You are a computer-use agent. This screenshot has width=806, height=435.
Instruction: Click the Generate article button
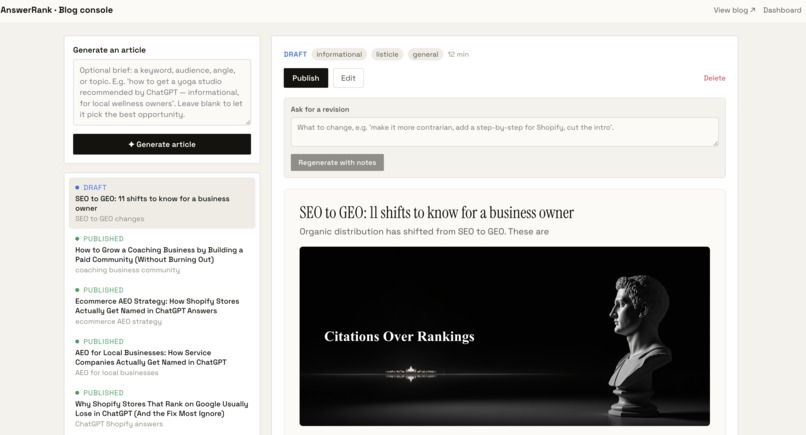pyautogui.click(x=162, y=144)
